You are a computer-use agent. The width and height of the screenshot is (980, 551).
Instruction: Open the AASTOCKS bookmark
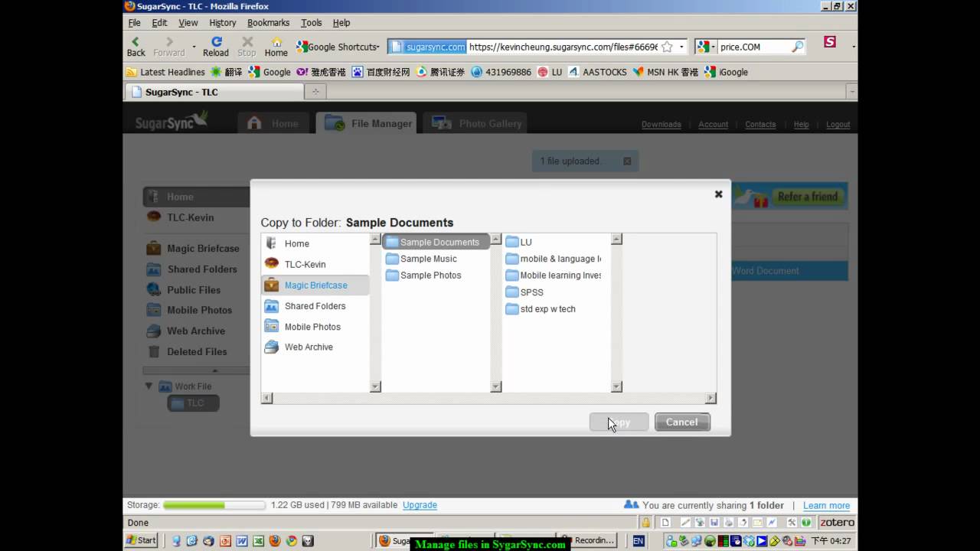[x=597, y=72]
